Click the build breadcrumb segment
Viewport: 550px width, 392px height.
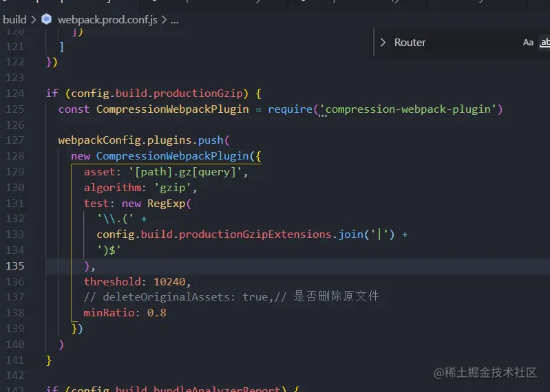[x=14, y=20]
